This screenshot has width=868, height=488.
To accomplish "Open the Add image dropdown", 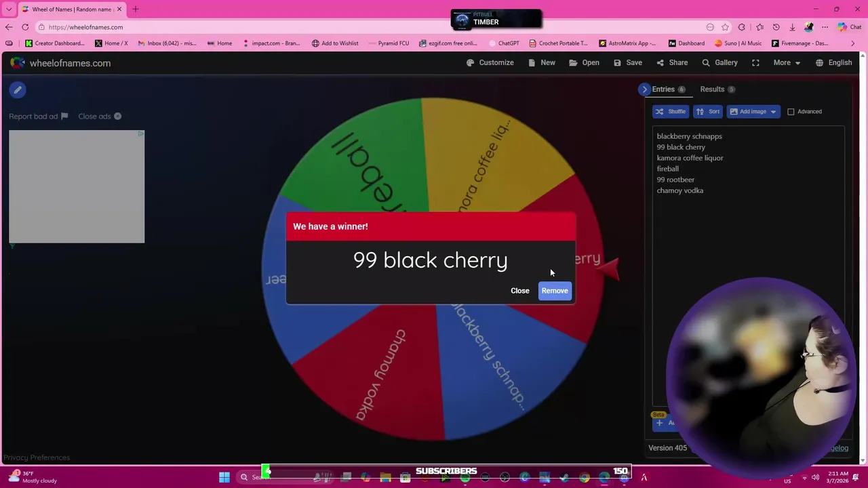I will [753, 112].
